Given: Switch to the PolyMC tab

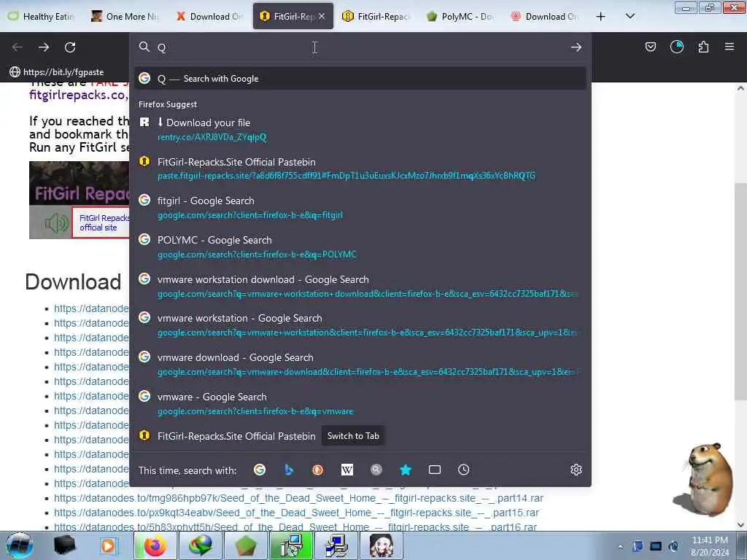Looking at the screenshot, I should [x=460, y=16].
